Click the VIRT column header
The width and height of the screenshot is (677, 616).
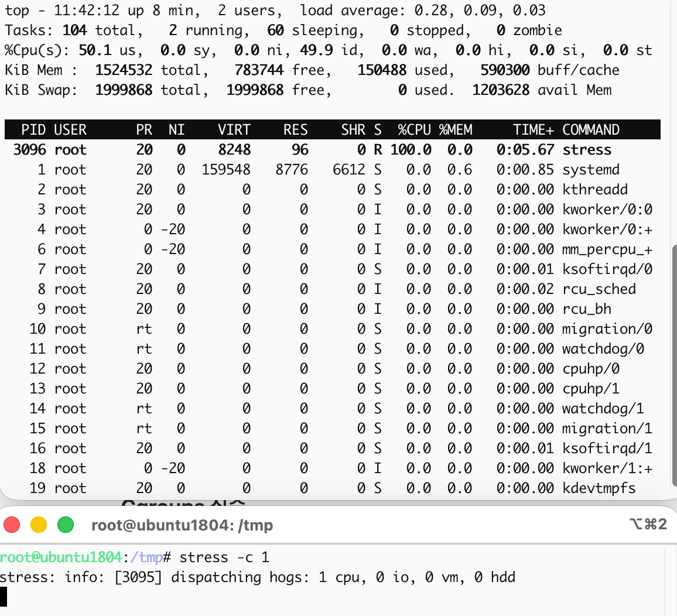[x=234, y=129]
